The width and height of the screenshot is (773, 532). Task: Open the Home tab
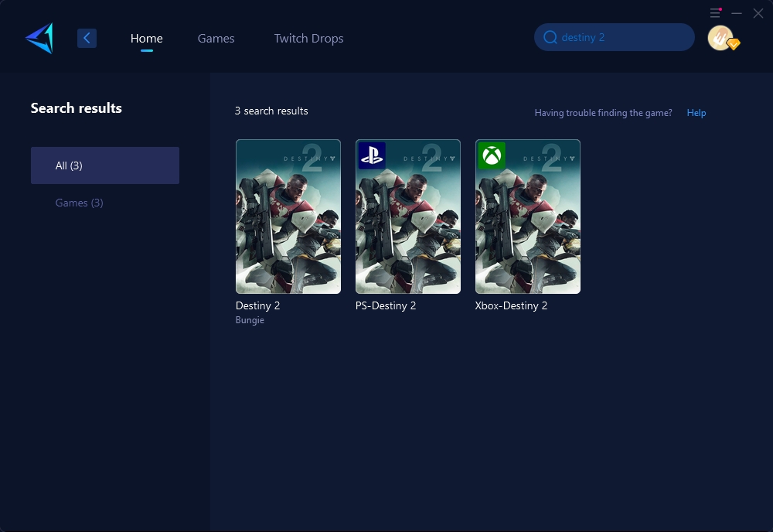pyautogui.click(x=146, y=38)
